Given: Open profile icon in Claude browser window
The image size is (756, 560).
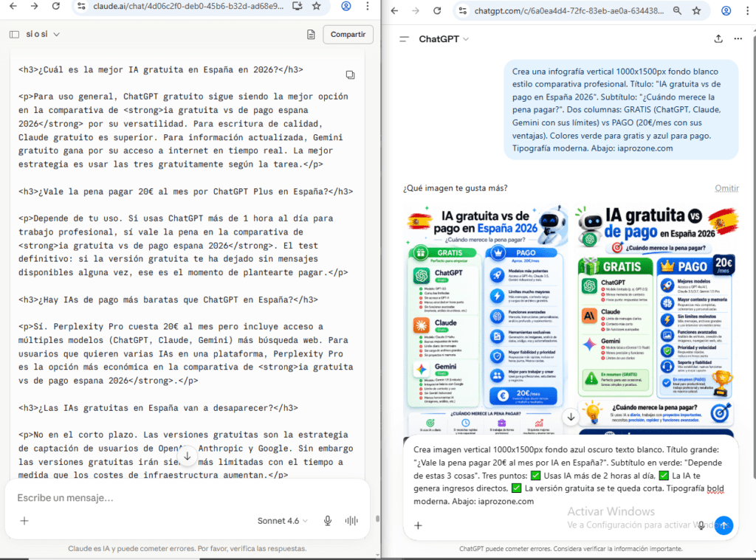Looking at the screenshot, I should tap(346, 6).
